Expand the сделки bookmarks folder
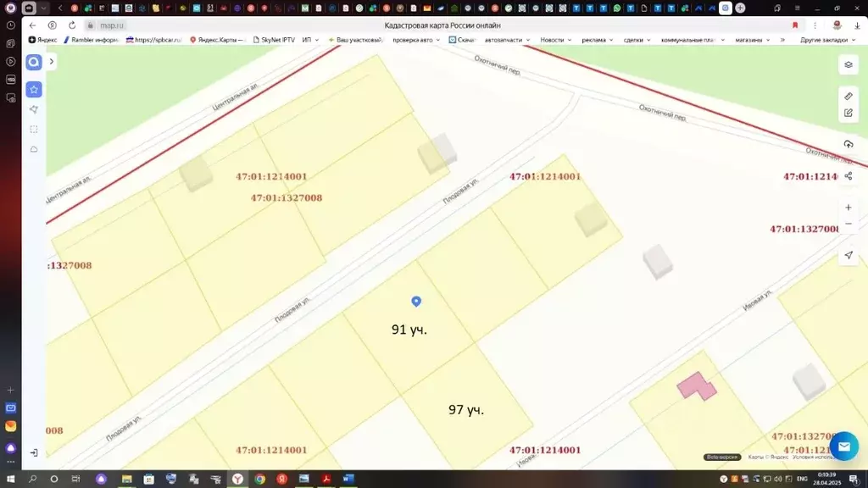Viewport: 868px width, 488px height. [637, 40]
